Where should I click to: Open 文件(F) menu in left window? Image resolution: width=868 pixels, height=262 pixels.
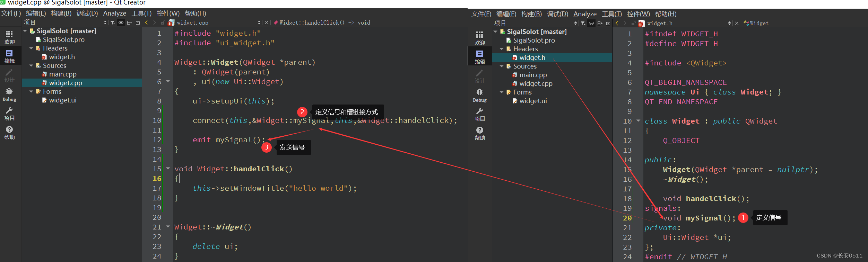coord(11,13)
